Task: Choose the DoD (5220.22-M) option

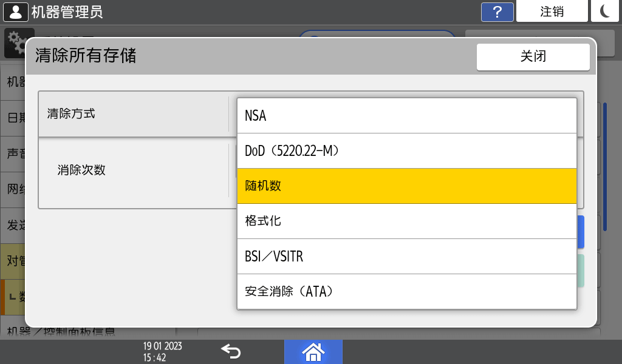Action: click(406, 150)
